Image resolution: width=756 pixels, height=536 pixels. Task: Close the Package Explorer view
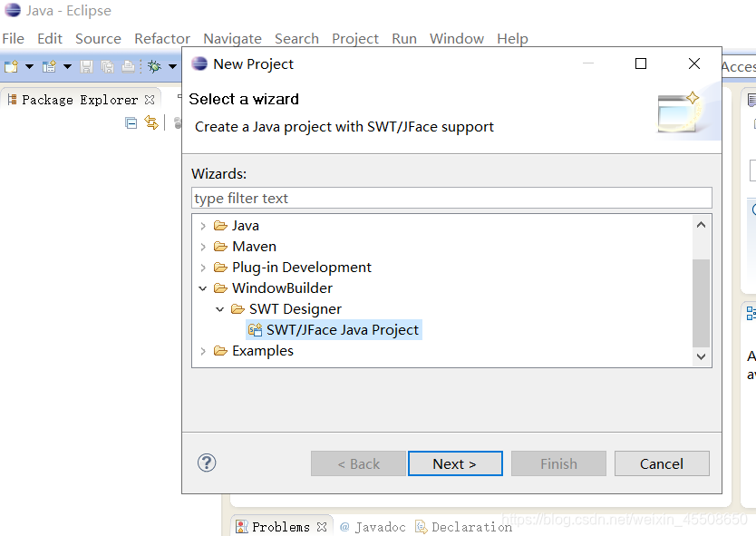pyautogui.click(x=150, y=100)
